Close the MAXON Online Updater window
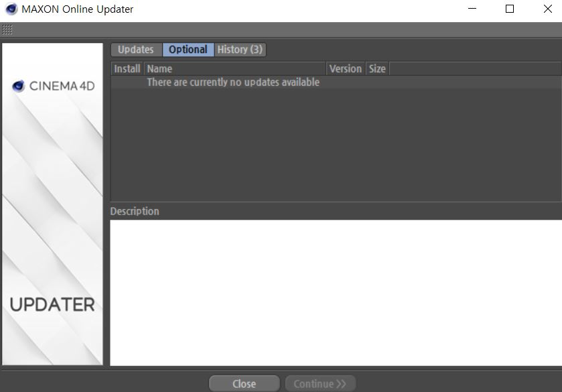Viewport: 562px width, 392px height. click(548, 9)
